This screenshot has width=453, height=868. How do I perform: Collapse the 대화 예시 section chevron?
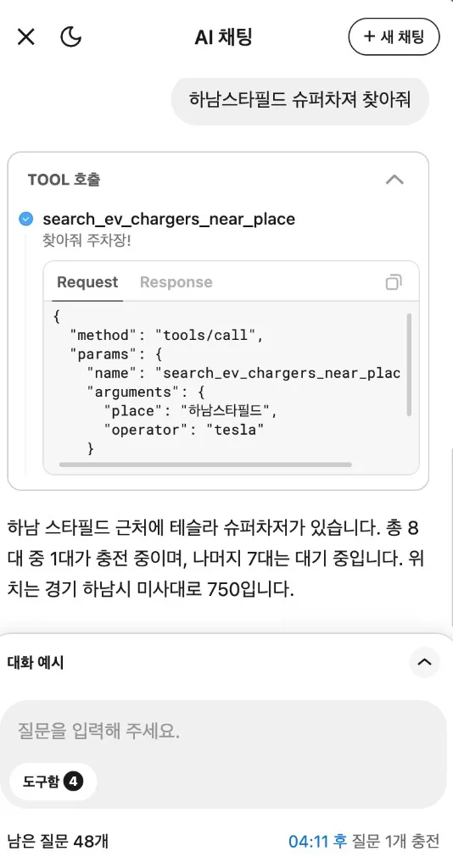pyautogui.click(x=424, y=662)
